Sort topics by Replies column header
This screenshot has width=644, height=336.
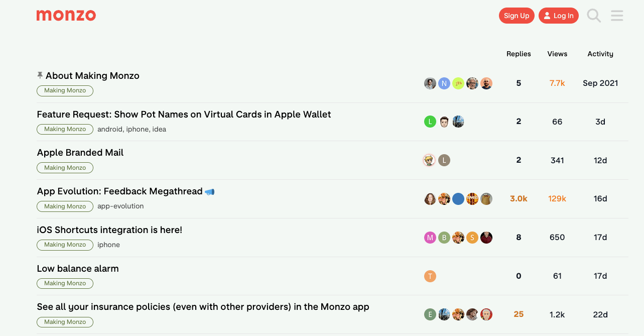pos(519,54)
